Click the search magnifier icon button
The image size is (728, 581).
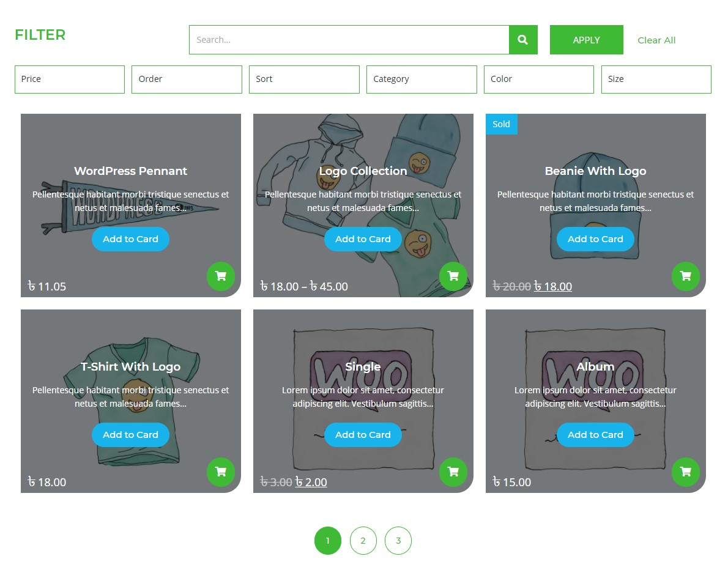pyautogui.click(x=523, y=40)
